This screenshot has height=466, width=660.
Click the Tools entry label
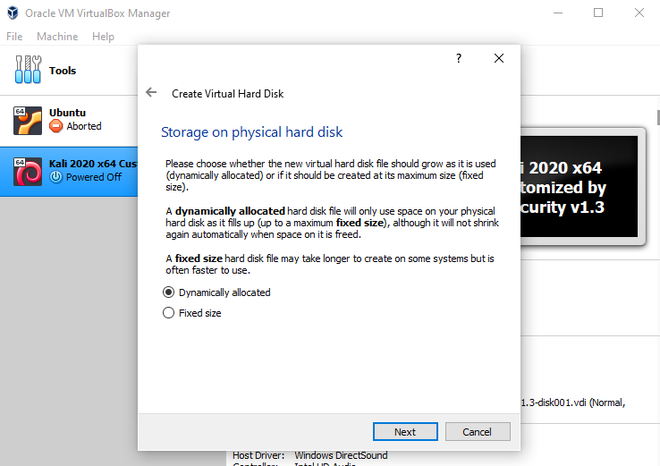(x=62, y=71)
